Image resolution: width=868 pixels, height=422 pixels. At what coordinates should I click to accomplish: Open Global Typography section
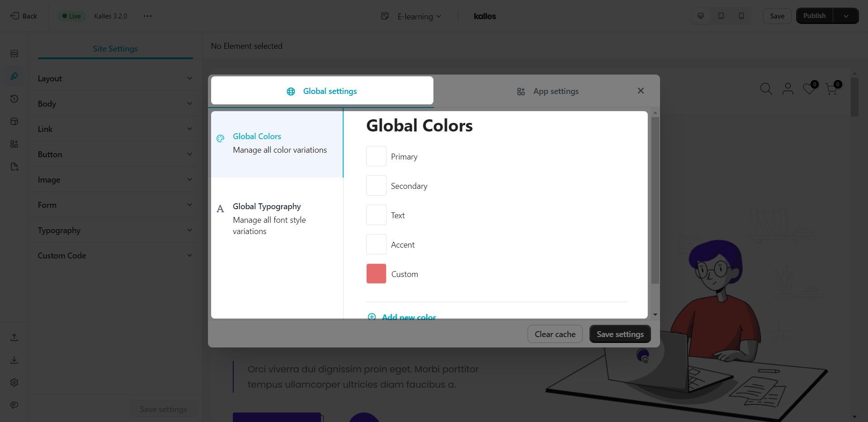(277, 219)
